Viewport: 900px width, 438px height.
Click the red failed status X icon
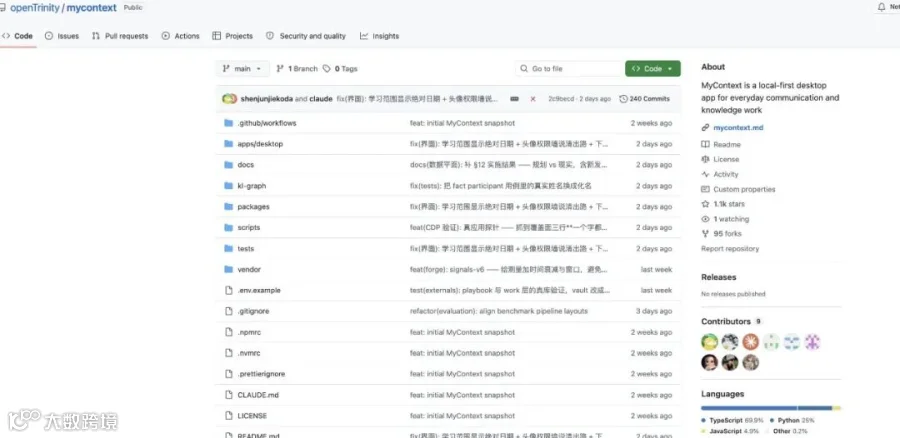point(533,99)
